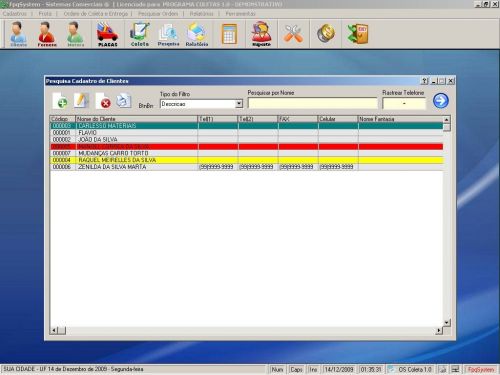500x375 pixels.
Task: Select the MUDANÇAS CARRO TORTO row
Action: pyautogui.click(x=246, y=153)
